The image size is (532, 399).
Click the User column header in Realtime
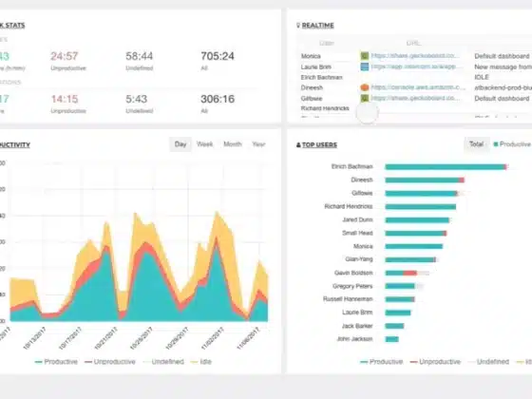point(327,43)
